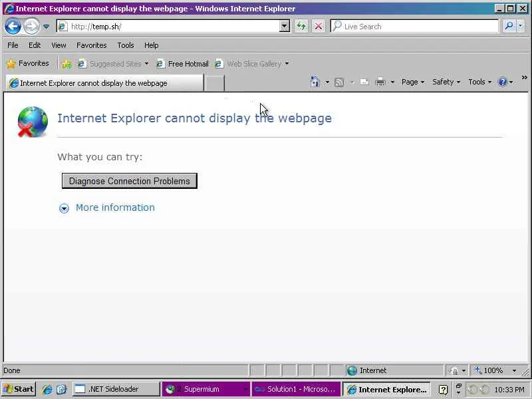
Task: Open search provider options dropdown
Action: (521, 26)
